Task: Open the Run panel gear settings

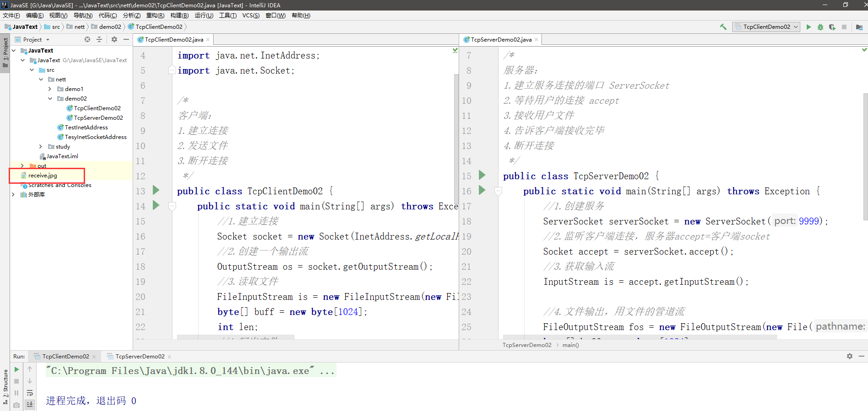Action: point(850,356)
